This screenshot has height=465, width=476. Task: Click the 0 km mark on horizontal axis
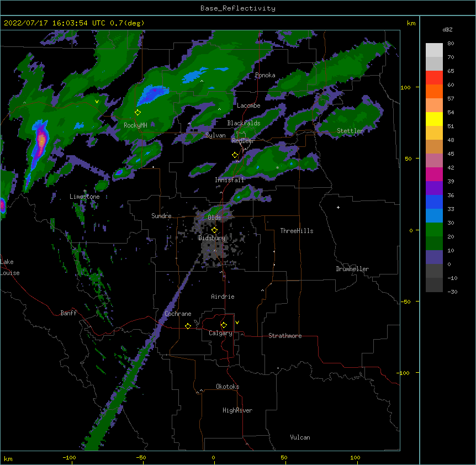213,457
